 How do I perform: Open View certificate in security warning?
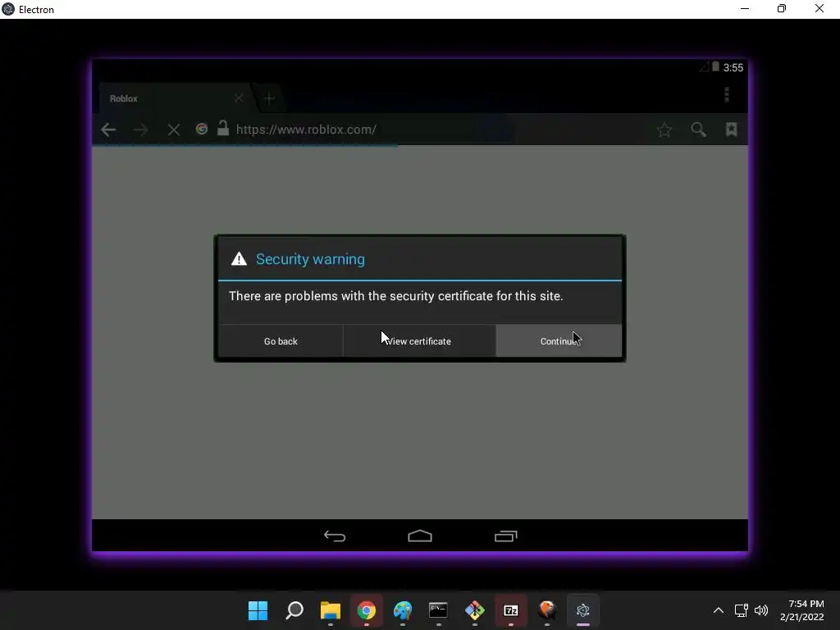[x=419, y=340]
